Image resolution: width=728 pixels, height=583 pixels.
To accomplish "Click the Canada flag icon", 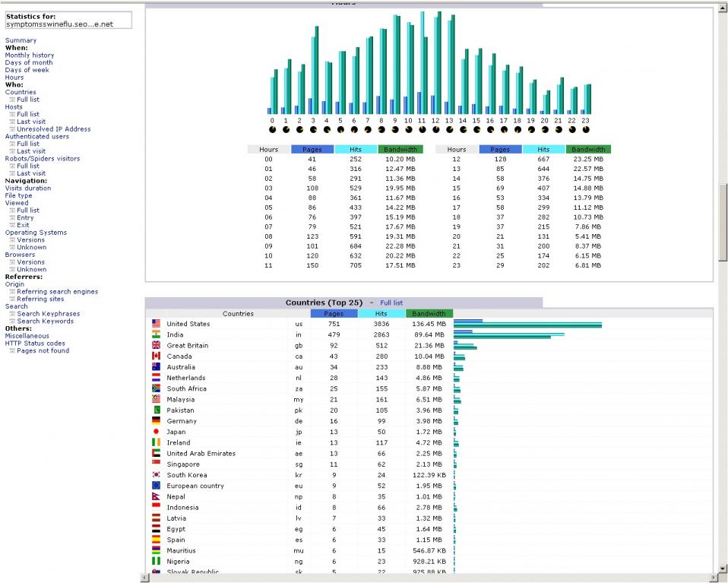I will (156, 356).
